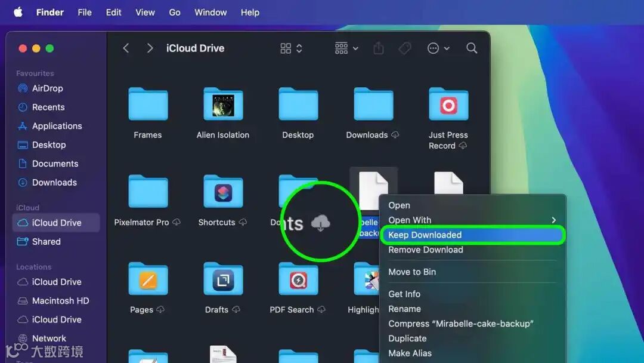
Task: Go forward with the right arrow
Action: (150, 48)
